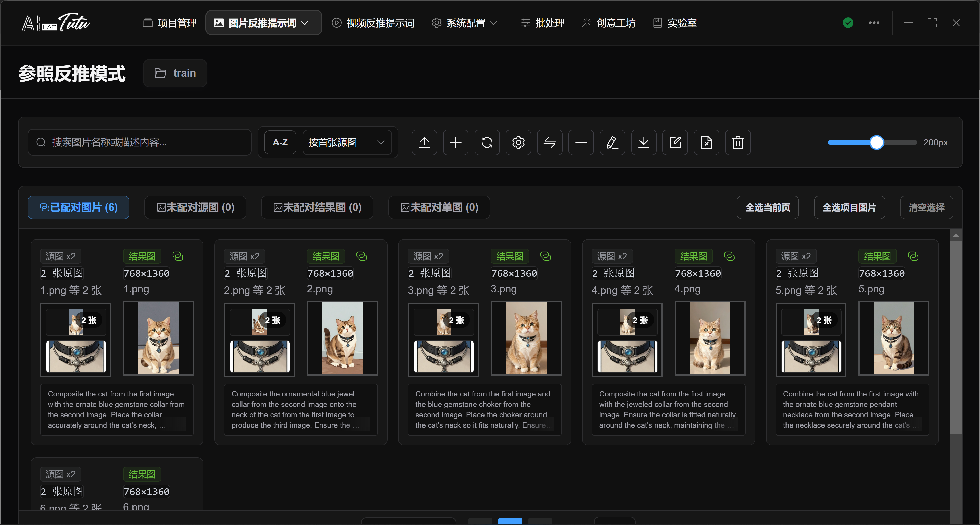Click the green link icon on 5.png card
The width and height of the screenshot is (980, 525).
coord(913,256)
